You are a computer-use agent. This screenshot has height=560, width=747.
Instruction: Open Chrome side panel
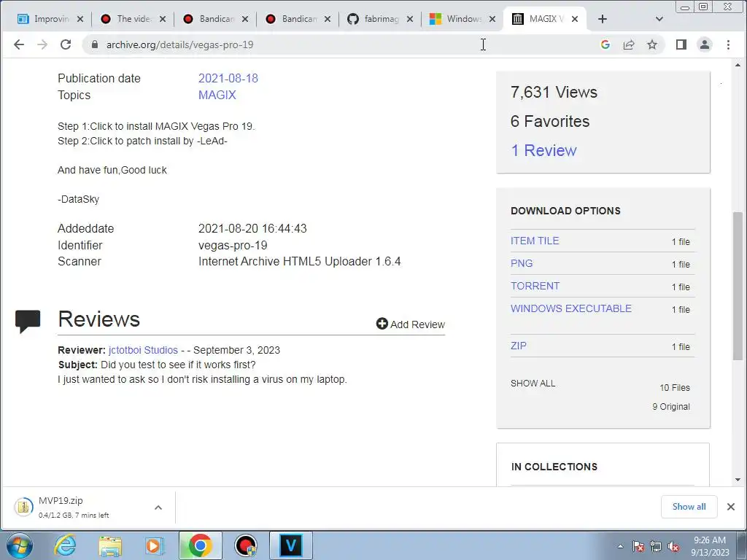tap(681, 44)
